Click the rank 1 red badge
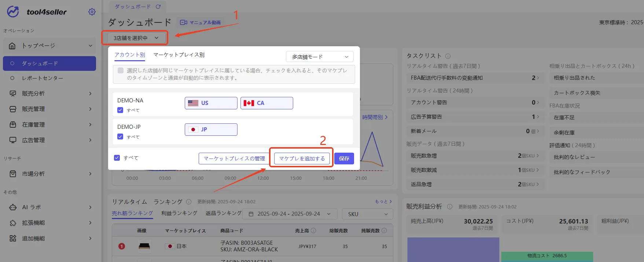This screenshot has width=644, height=262. pyautogui.click(x=122, y=246)
